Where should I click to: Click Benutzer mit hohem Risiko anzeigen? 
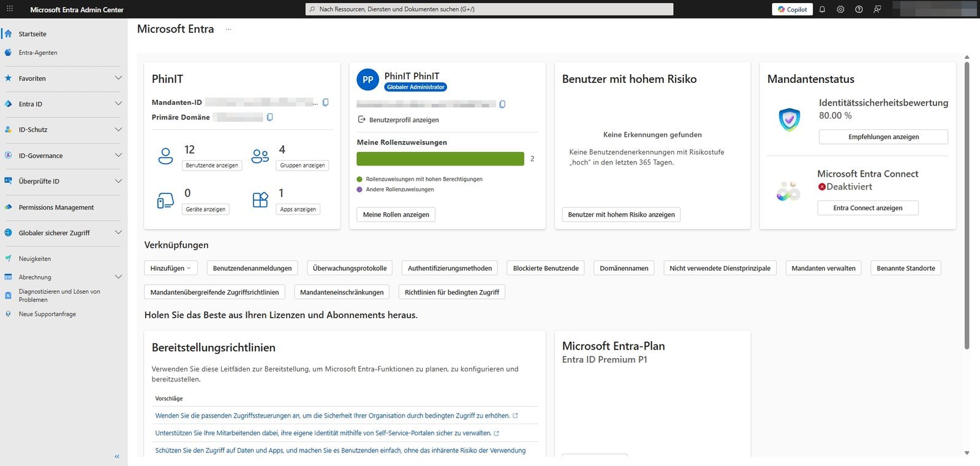pos(621,215)
